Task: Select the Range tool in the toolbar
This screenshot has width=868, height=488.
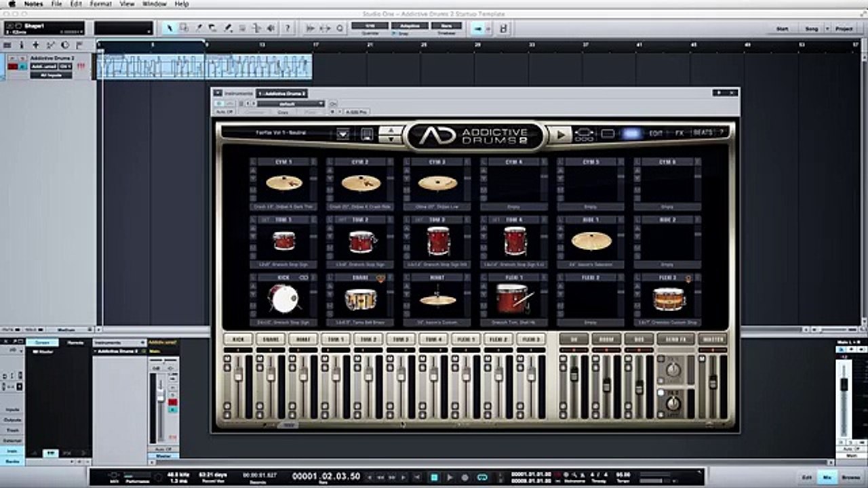Action: point(184,28)
